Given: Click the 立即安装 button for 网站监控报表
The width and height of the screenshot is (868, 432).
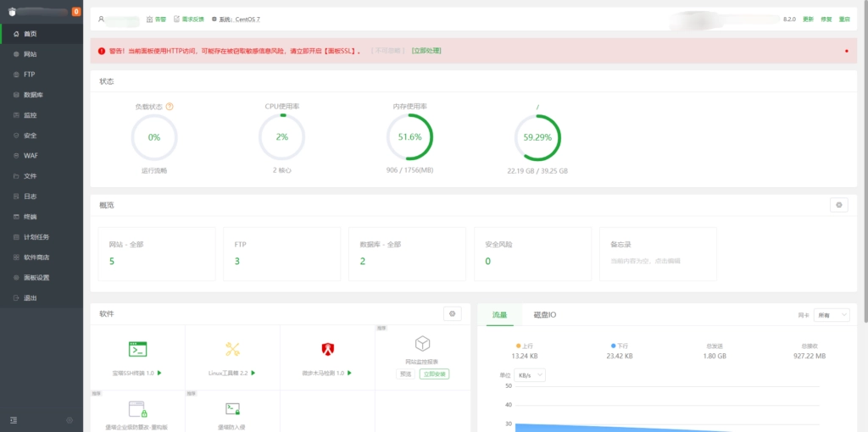Looking at the screenshot, I should 434,374.
